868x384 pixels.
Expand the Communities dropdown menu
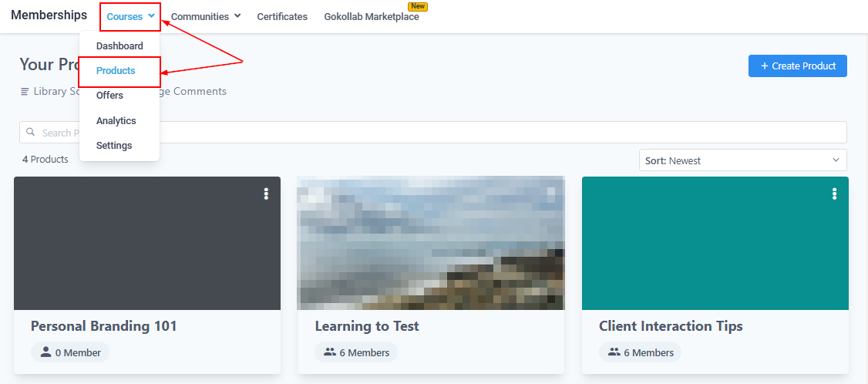(206, 17)
